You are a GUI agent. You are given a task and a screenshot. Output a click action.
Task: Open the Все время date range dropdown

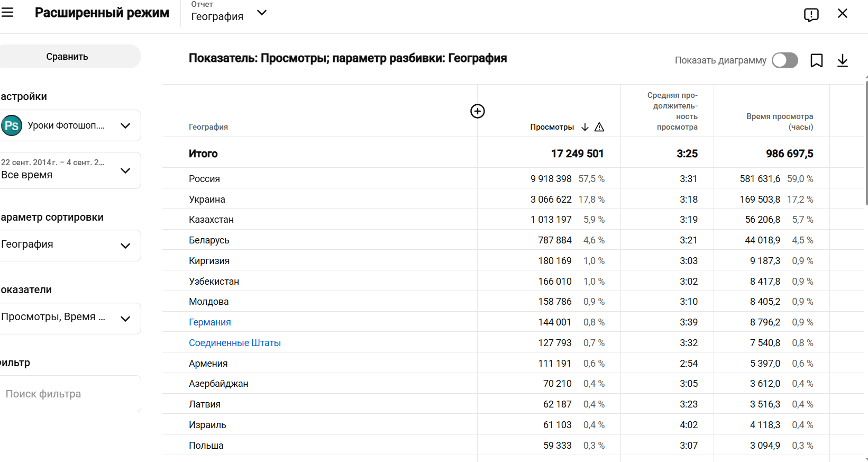69,170
